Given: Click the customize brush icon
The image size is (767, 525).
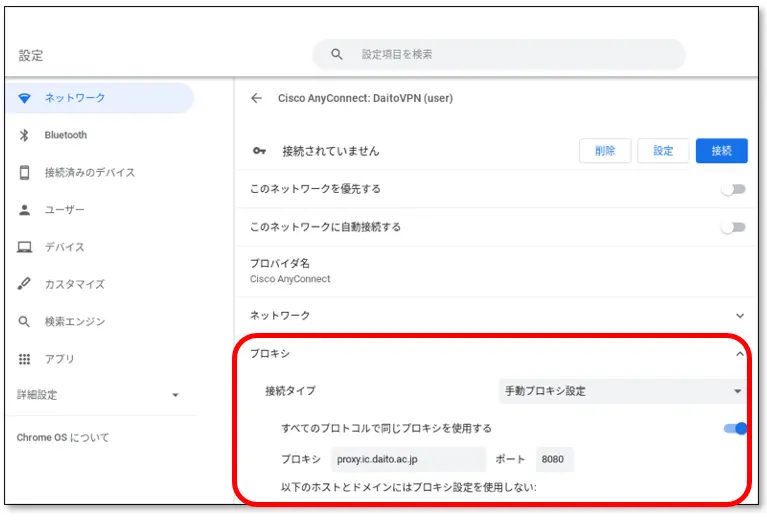Looking at the screenshot, I should pos(25,284).
